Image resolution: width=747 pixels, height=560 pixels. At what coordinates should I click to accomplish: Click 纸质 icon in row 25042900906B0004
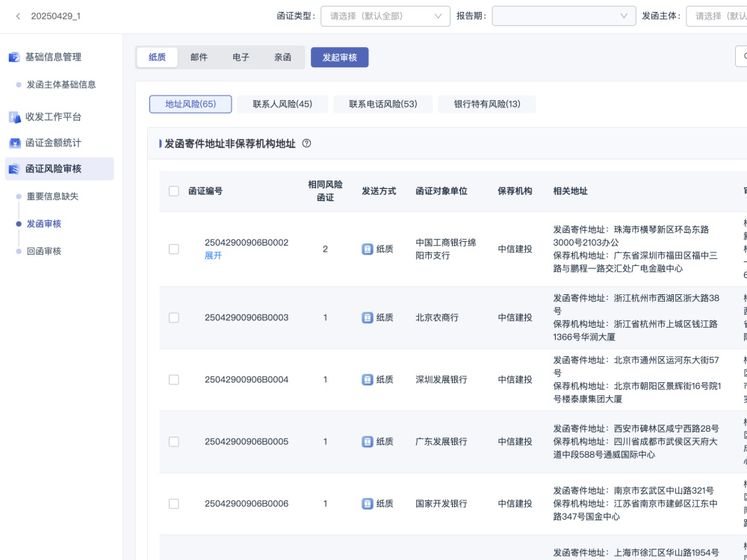(x=368, y=379)
